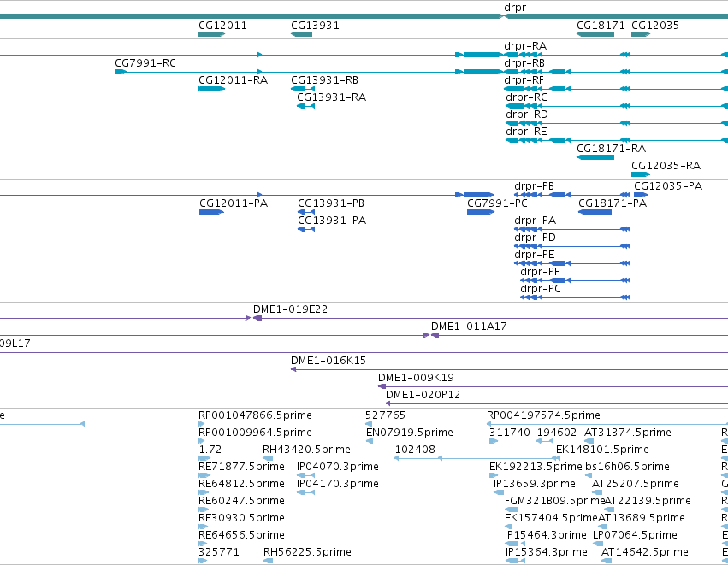Select EST RE64656.5prime
Viewport: 728px width, 565px height.
tap(241, 535)
